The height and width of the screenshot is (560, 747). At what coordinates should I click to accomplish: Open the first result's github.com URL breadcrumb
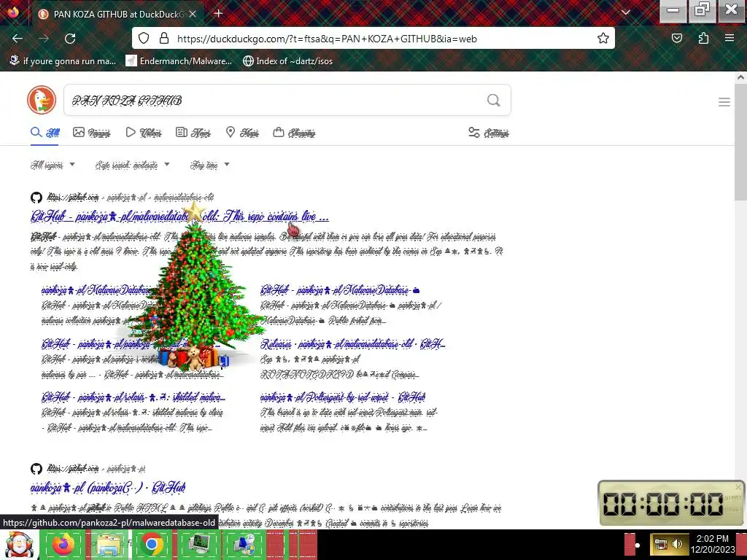point(131,197)
